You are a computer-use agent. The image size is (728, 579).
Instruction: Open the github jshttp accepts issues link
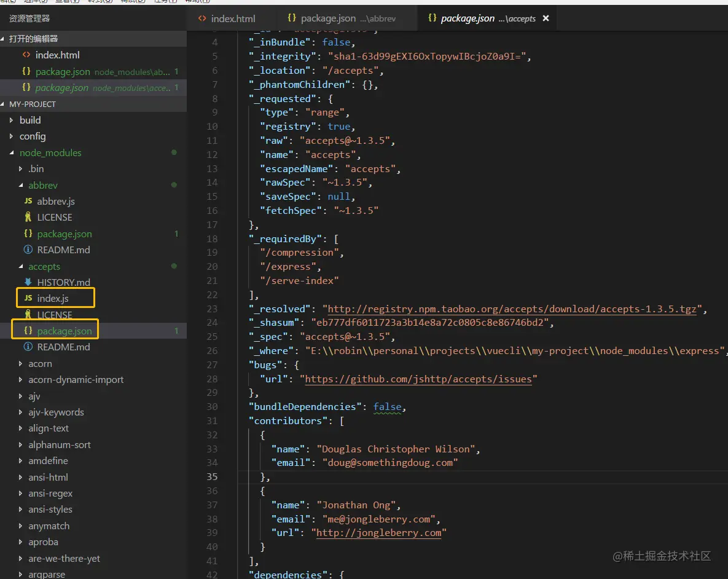(418, 379)
